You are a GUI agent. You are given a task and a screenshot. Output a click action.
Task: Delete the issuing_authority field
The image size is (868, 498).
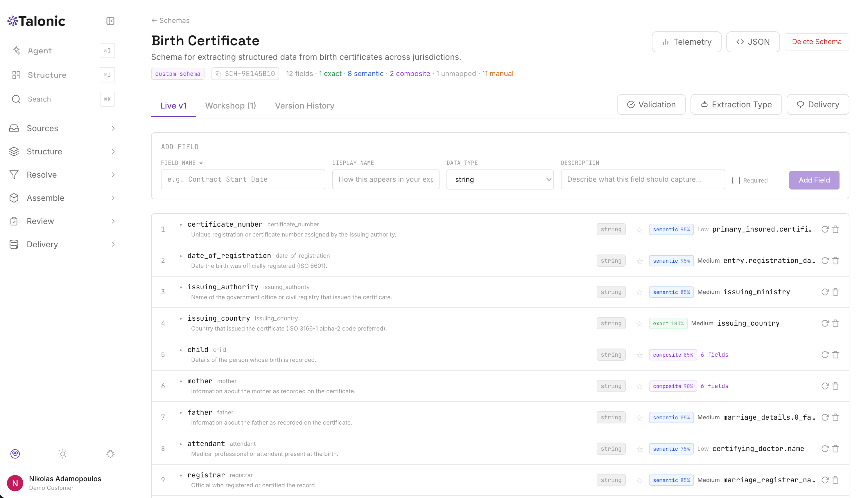(835, 292)
